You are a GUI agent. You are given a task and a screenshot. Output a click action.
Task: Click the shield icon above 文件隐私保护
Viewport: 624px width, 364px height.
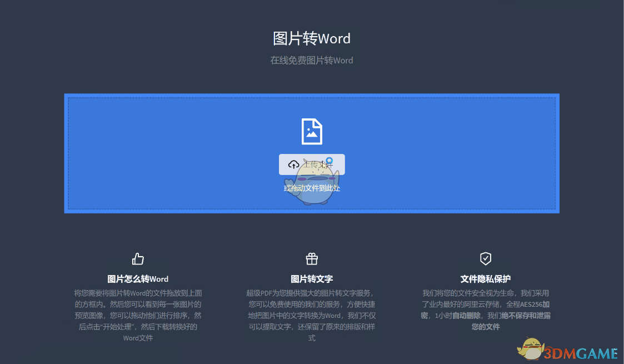tap(485, 258)
